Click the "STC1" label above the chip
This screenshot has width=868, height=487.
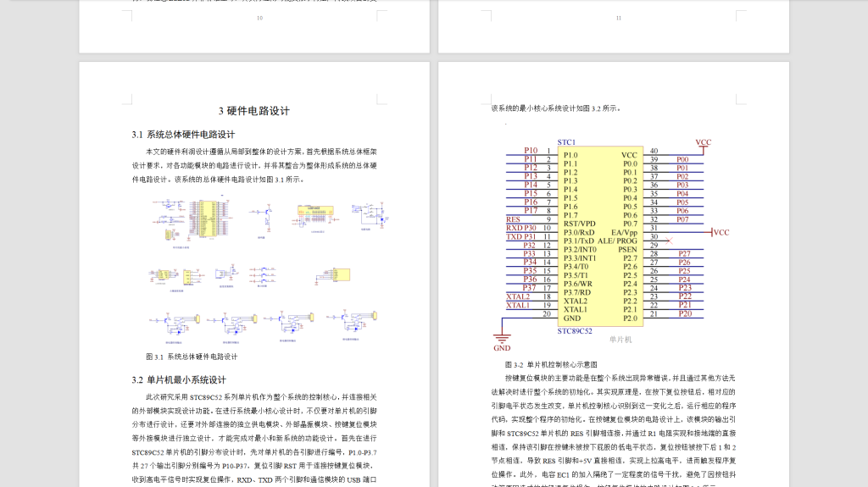pos(566,142)
